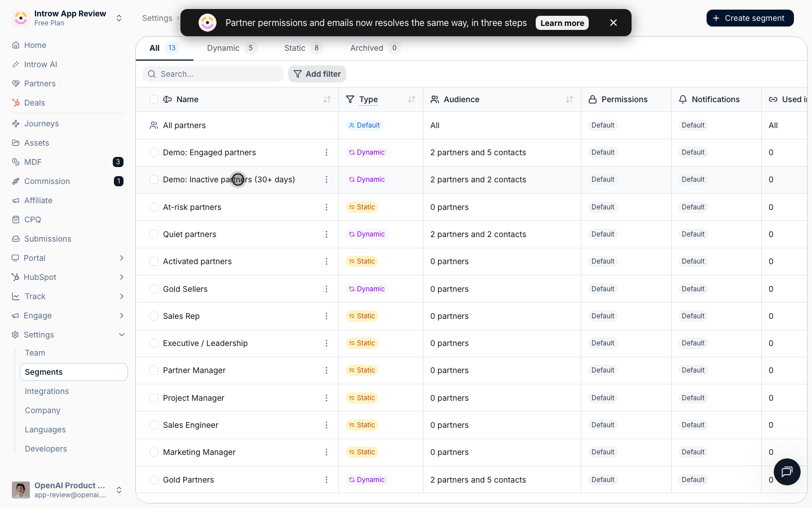The height and width of the screenshot is (508, 812).
Task: Open Commission section
Action: tap(47, 181)
